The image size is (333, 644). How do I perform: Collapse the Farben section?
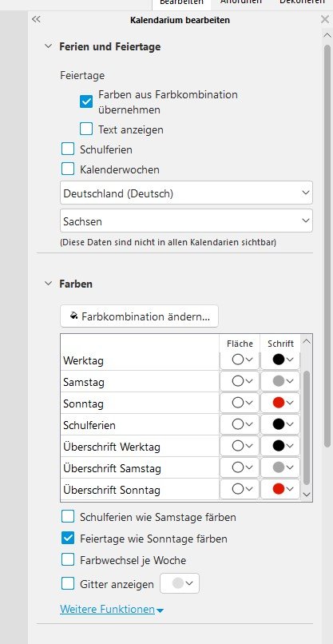tap(49, 284)
